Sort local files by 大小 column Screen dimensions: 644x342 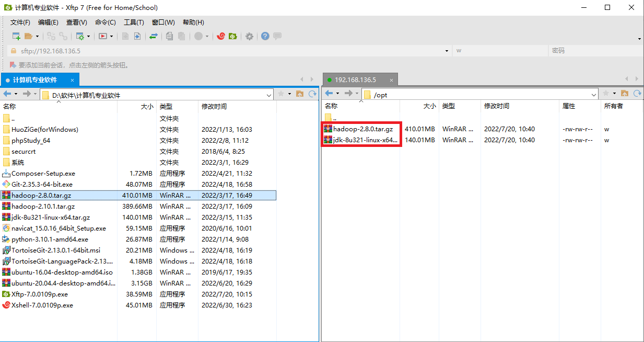(x=137, y=106)
